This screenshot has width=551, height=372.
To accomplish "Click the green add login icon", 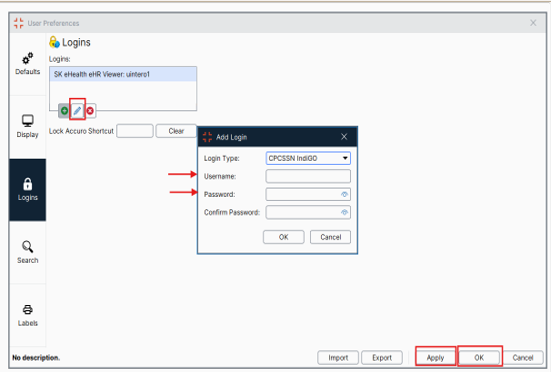I will click(x=64, y=111).
